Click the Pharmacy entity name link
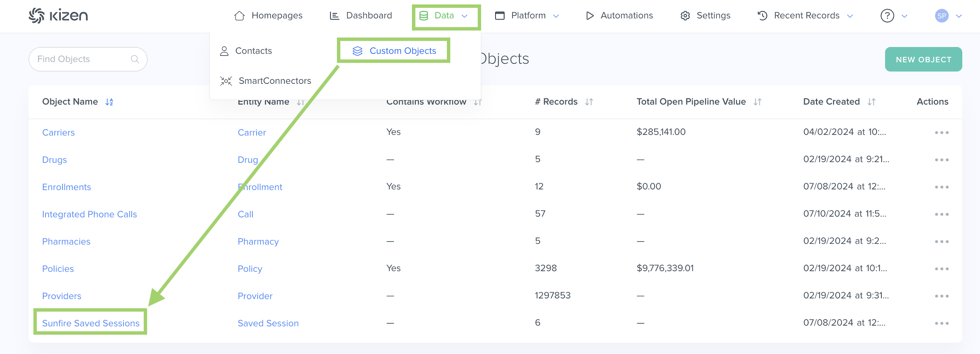 pos(258,241)
